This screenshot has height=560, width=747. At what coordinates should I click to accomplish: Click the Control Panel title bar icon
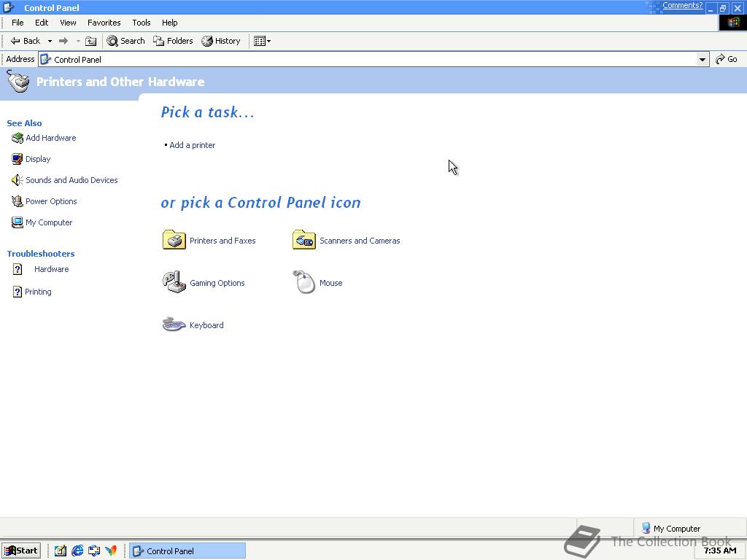point(9,7)
